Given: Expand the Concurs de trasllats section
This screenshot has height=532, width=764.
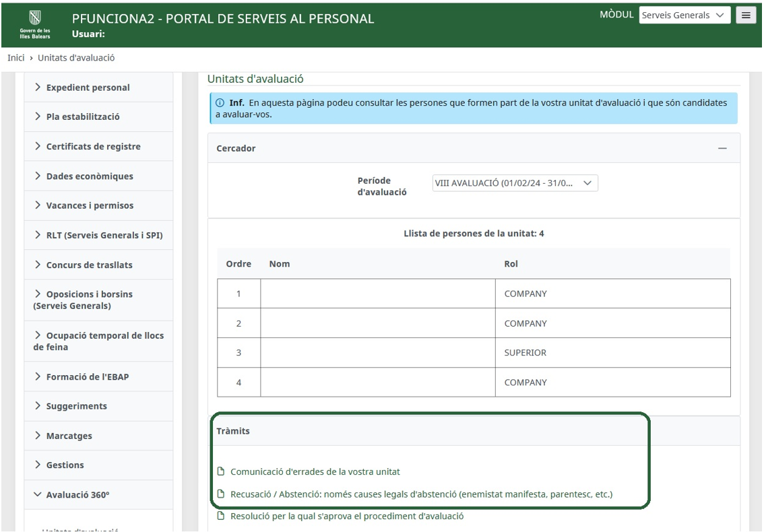Looking at the screenshot, I should [x=89, y=265].
